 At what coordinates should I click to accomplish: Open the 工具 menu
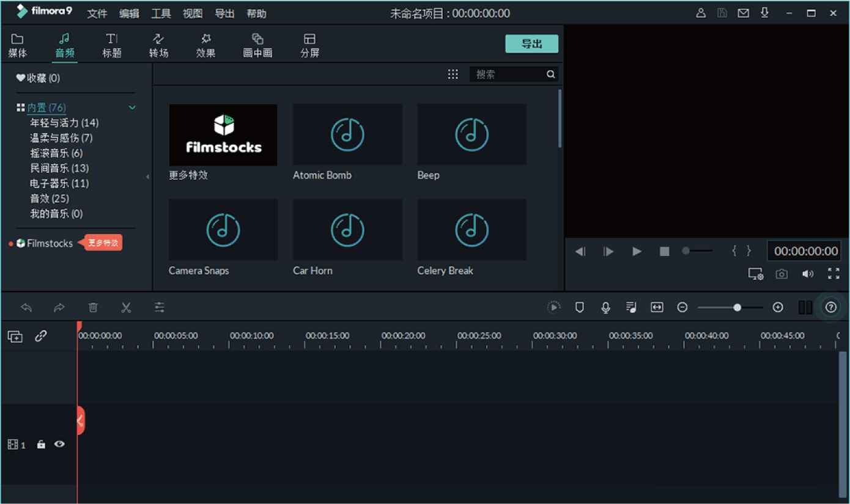(161, 13)
